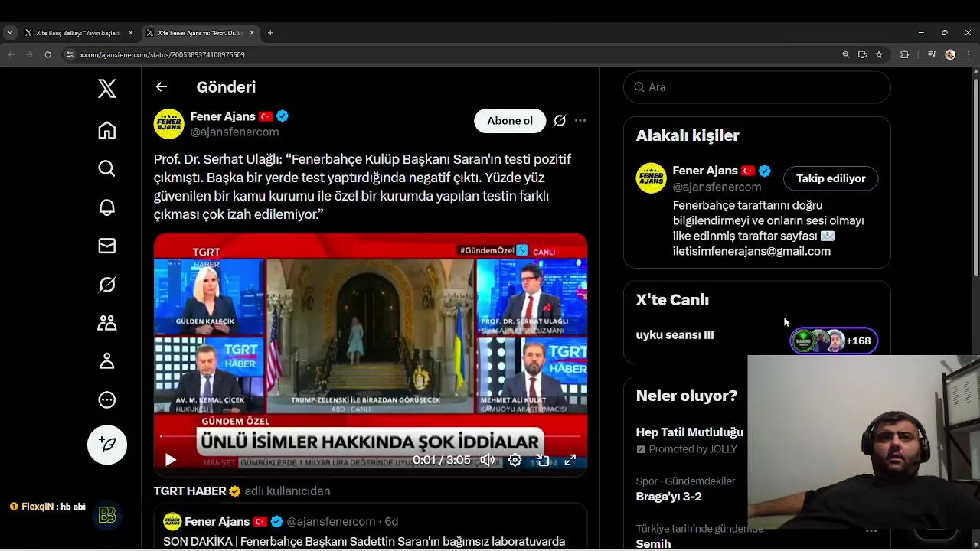This screenshot has height=551, width=980.
Task: Click the Abone ol button
Action: [x=510, y=121]
